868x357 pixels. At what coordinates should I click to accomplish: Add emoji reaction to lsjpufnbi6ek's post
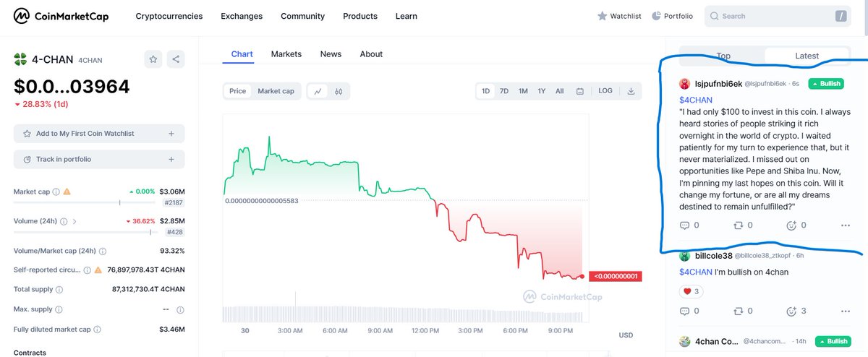pos(791,225)
